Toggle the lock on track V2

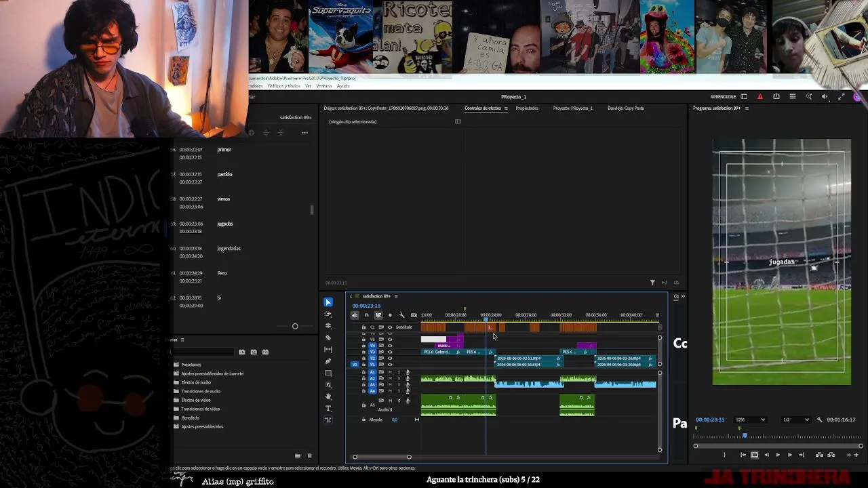coord(363,359)
